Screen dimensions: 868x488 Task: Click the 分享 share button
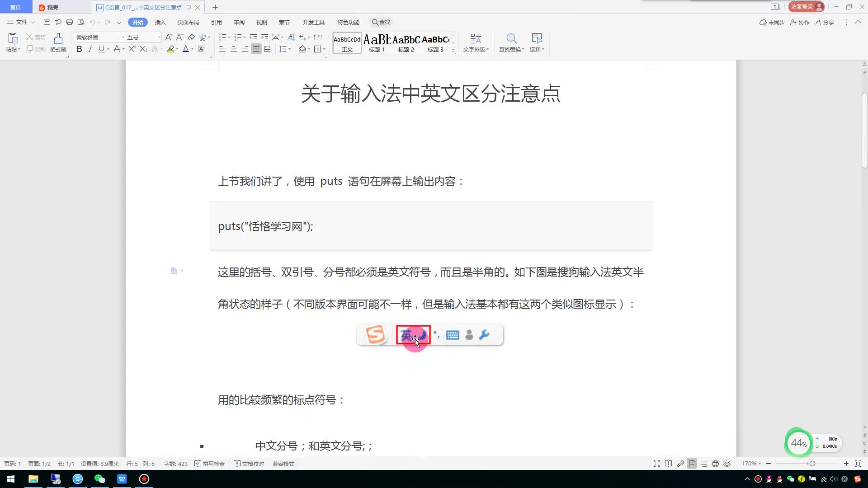(824, 22)
